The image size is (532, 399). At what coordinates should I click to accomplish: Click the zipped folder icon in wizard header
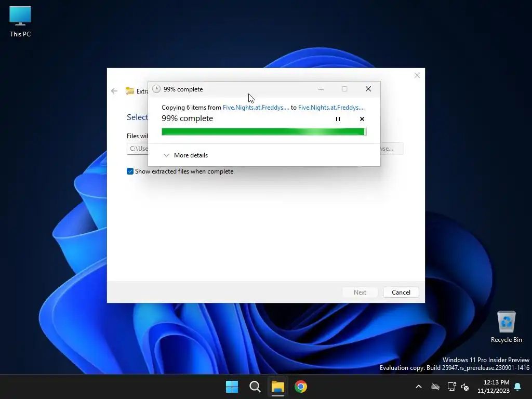coord(129,91)
